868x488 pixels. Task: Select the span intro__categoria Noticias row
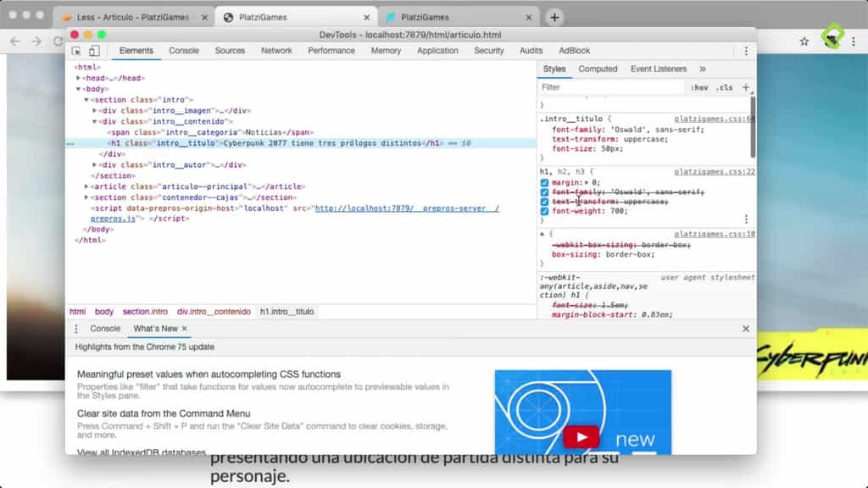(211, 132)
